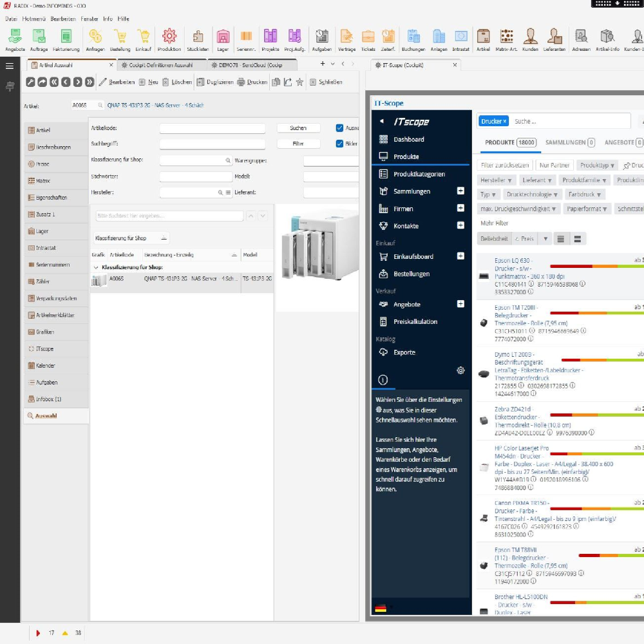Viewport: 644px width, 644px height.
Task: Click the Filter button
Action: click(x=298, y=144)
